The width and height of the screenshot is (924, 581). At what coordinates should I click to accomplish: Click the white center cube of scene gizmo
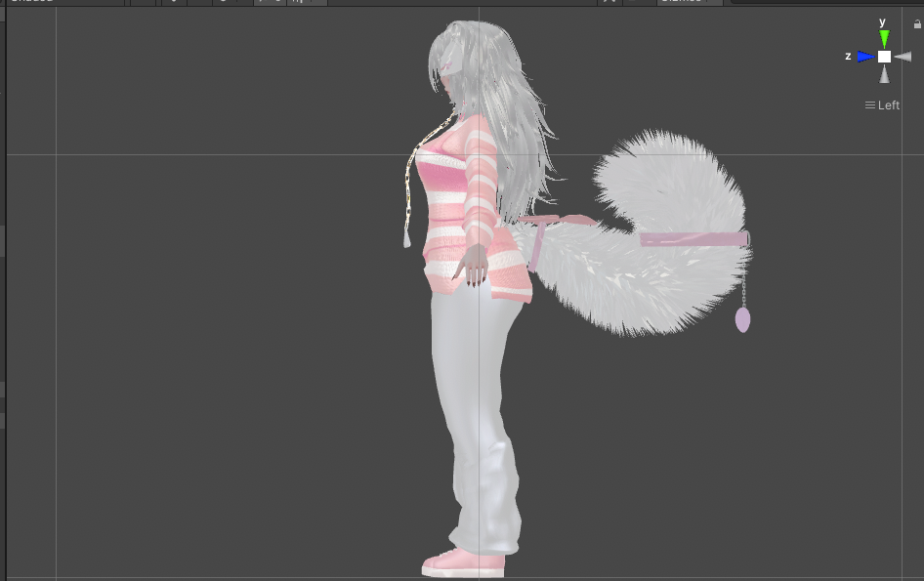[x=884, y=57]
